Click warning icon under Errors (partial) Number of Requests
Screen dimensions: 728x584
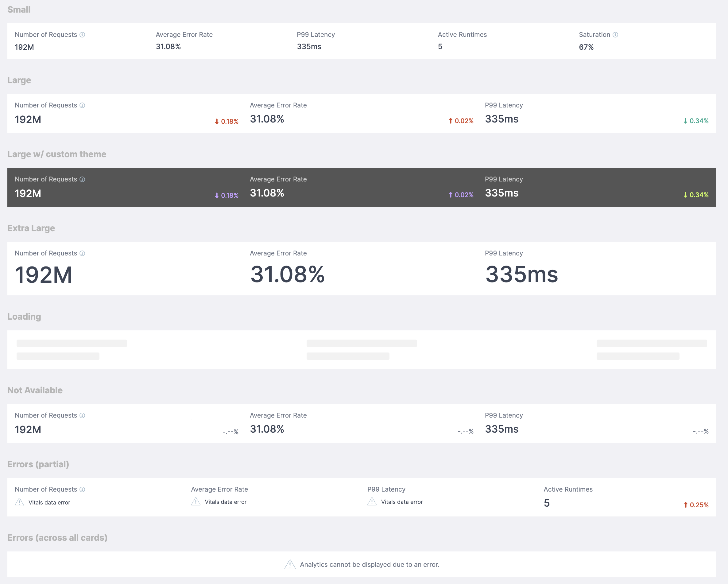coord(19,502)
